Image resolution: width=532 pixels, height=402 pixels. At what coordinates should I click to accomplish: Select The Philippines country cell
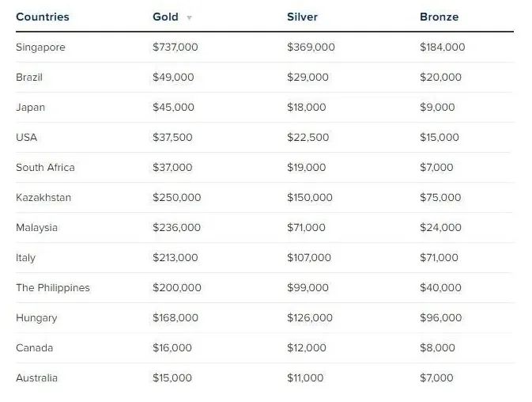coord(53,288)
